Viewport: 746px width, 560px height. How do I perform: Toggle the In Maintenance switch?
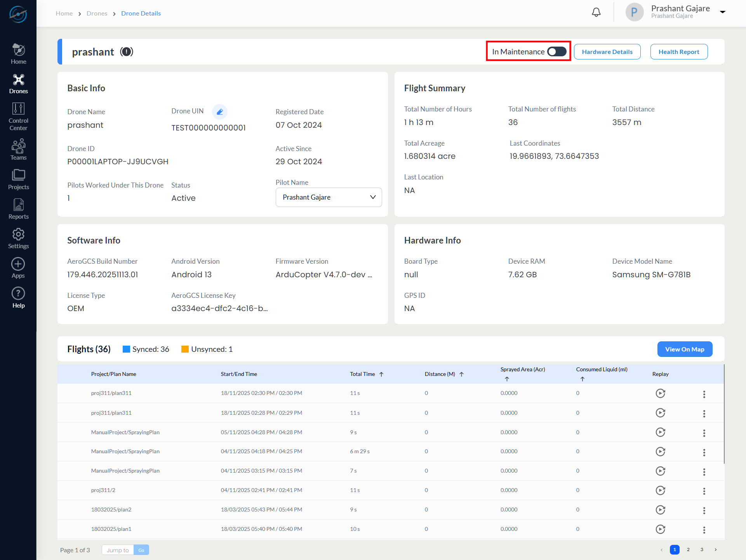tap(557, 52)
